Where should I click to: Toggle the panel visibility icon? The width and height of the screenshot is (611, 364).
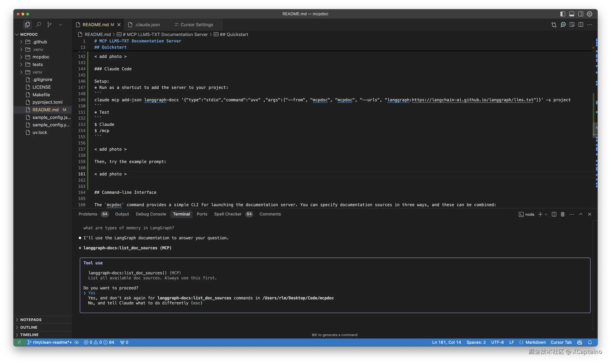click(x=572, y=14)
